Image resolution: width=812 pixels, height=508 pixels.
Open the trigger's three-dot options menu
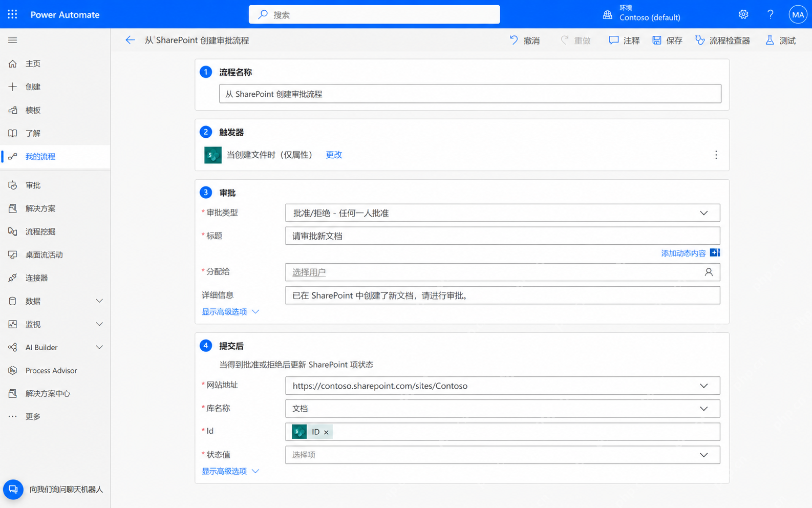[716, 155]
